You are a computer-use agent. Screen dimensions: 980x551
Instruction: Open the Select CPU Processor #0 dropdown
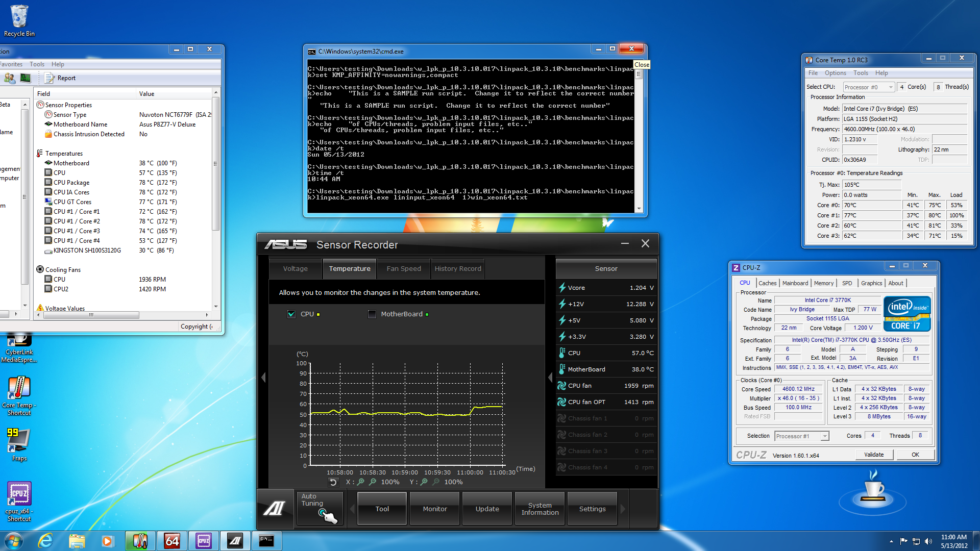(869, 87)
